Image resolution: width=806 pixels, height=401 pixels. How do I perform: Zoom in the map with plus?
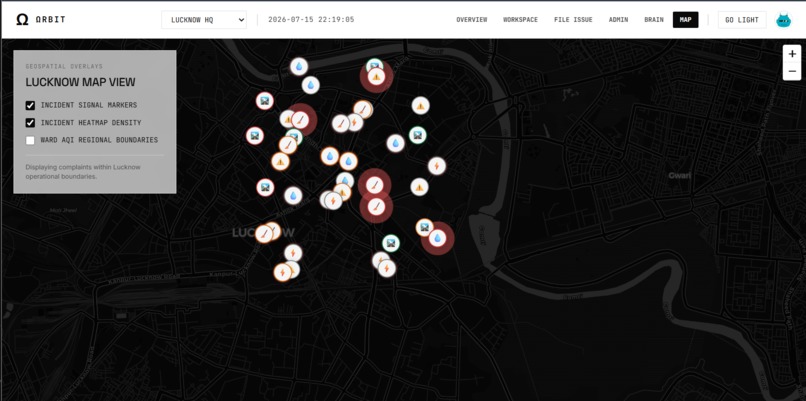point(792,54)
